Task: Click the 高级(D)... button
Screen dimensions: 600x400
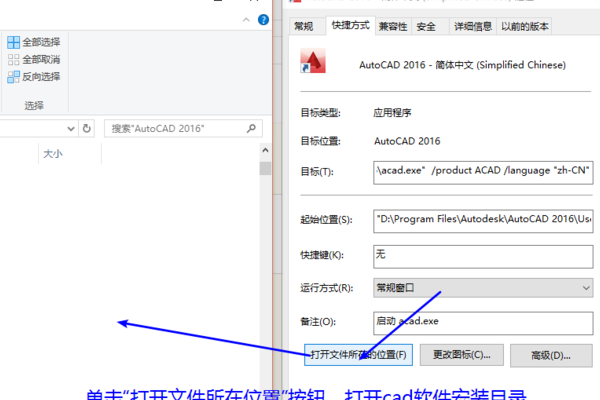Action: point(551,356)
